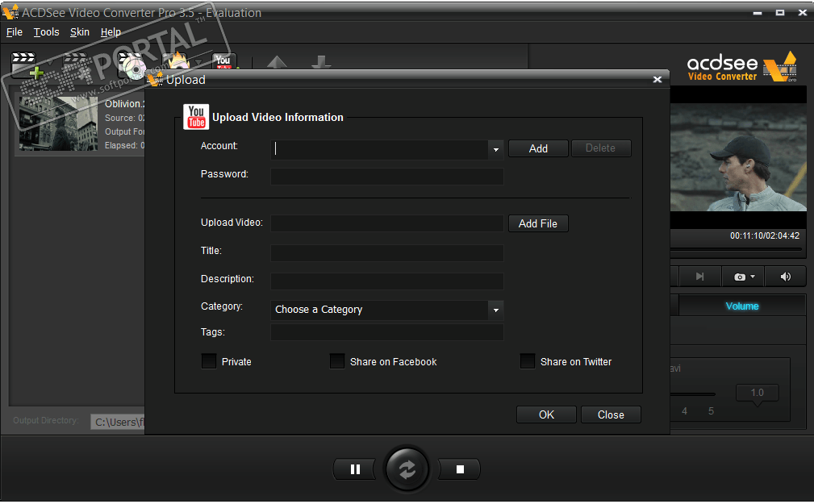
Task: Enable Share on Facebook checkbox
Action: pos(337,361)
